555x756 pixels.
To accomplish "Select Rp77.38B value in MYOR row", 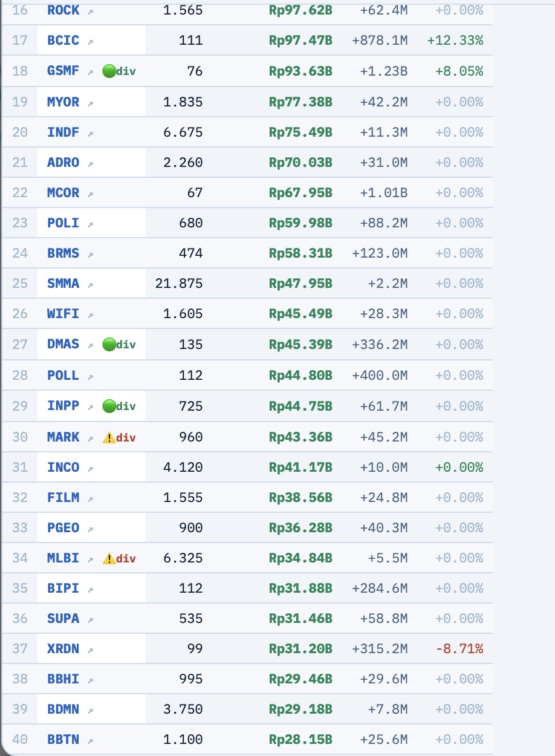I will (300, 102).
